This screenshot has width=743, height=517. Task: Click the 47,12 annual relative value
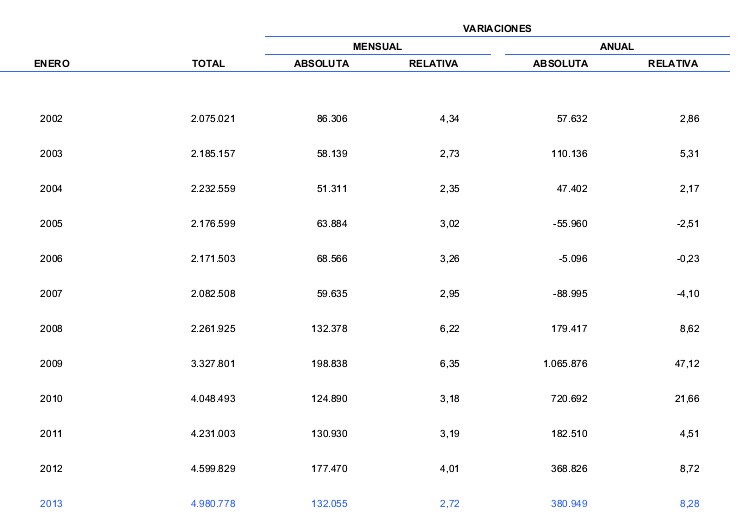coord(685,364)
